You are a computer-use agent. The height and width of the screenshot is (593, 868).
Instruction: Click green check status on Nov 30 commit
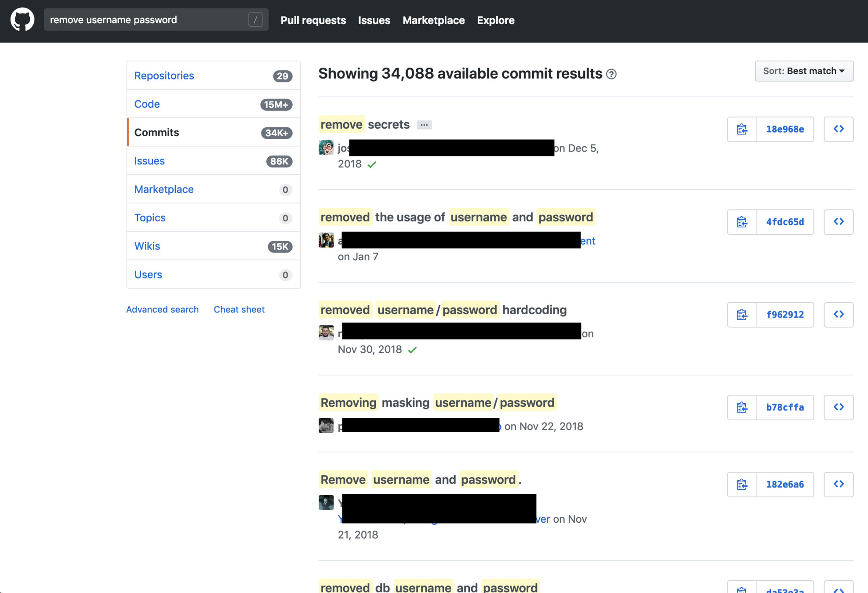coord(412,350)
